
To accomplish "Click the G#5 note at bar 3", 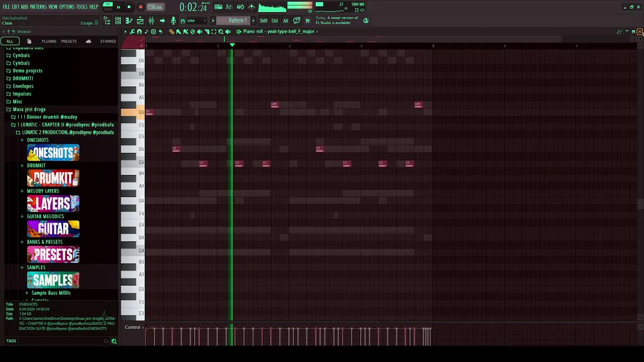I will (274, 105).
